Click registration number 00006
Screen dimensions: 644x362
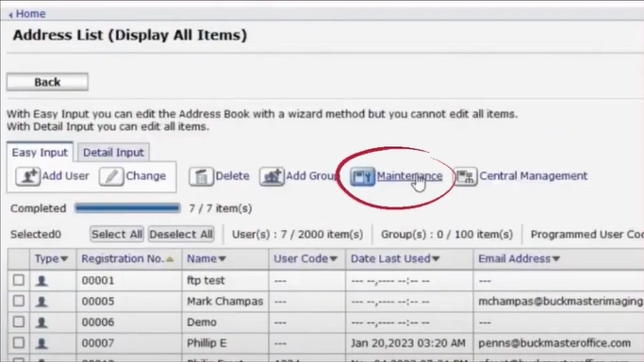98,322
